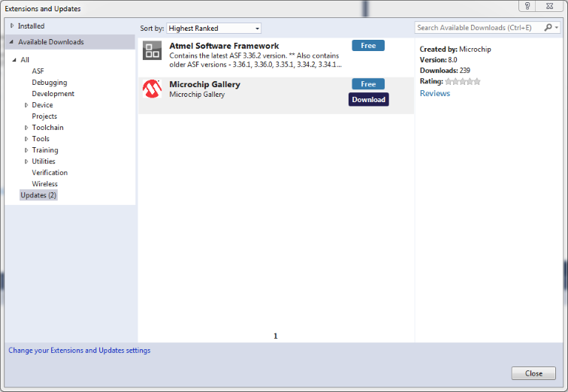Image resolution: width=568 pixels, height=392 pixels.
Task: Expand the Toolchain category node
Action: point(26,128)
